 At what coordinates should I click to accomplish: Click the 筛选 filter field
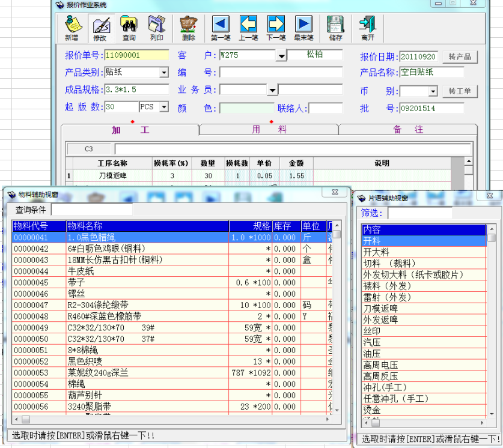pyautogui.click(x=420, y=213)
